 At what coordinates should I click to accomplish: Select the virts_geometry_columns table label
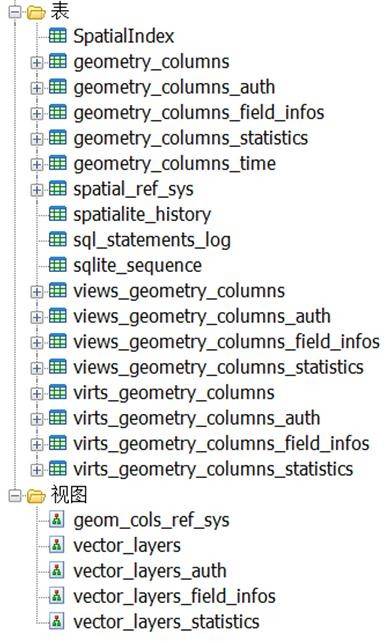pos(174,393)
